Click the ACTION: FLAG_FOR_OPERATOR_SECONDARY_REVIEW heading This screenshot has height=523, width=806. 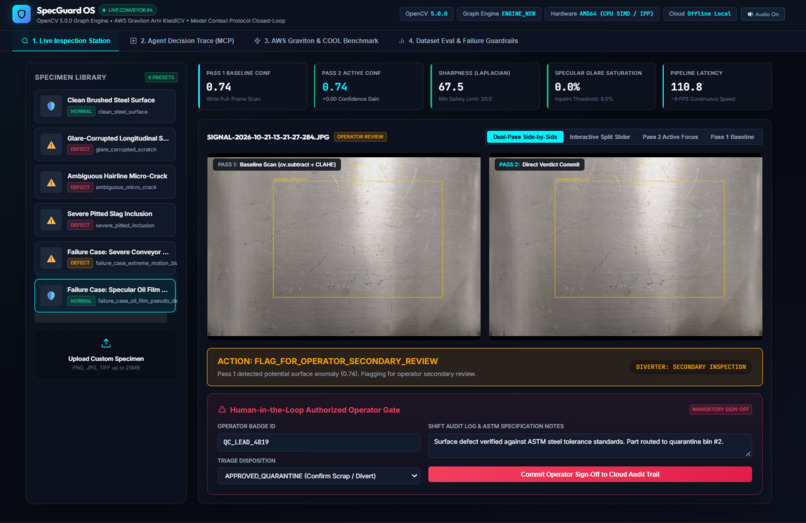pos(327,361)
